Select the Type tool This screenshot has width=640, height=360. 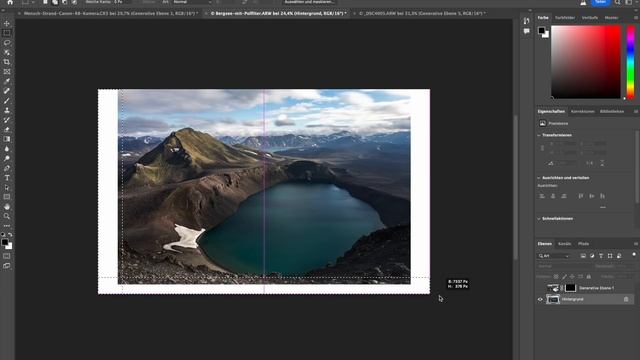[7, 178]
